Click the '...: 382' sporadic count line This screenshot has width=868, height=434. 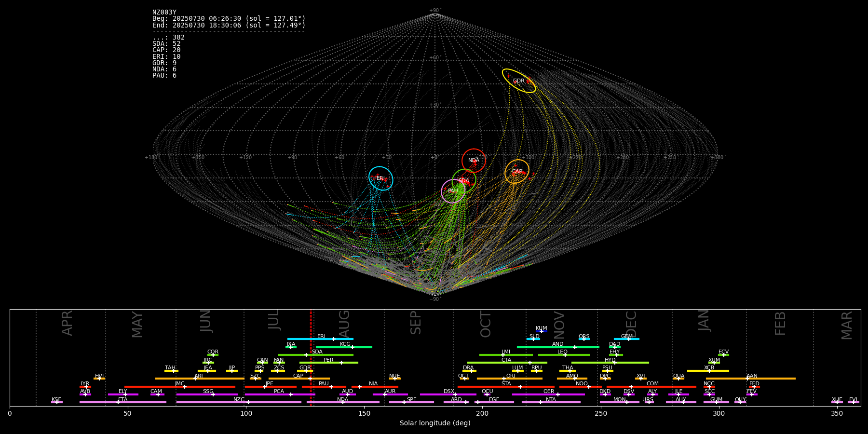(168, 38)
